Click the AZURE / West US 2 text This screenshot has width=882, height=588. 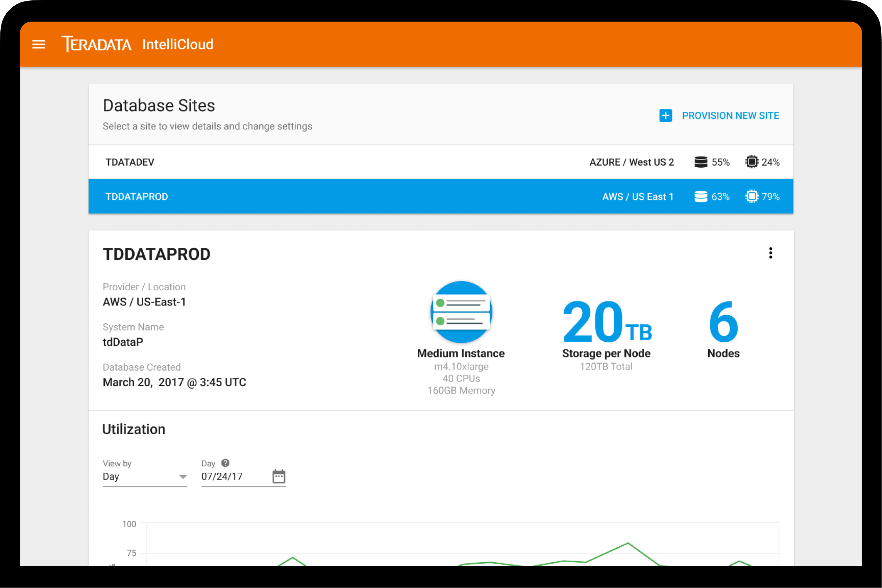click(631, 162)
